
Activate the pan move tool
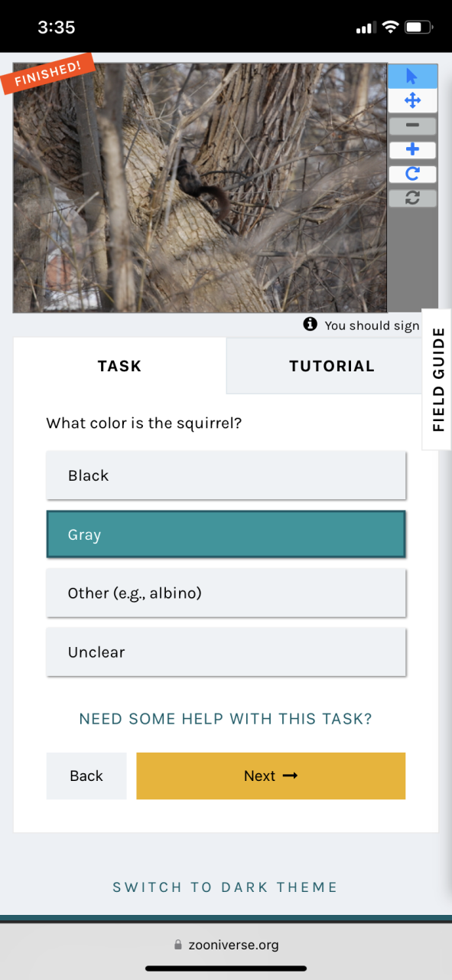(x=412, y=100)
